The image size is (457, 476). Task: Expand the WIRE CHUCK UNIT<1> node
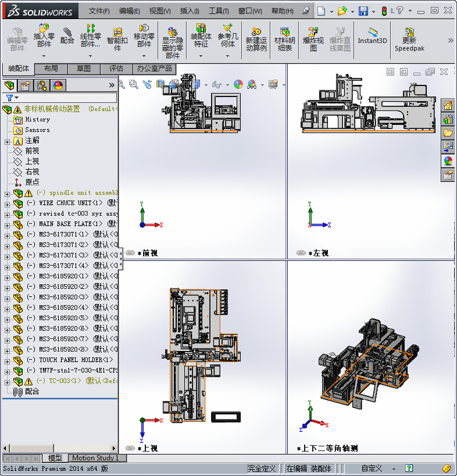(8, 205)
